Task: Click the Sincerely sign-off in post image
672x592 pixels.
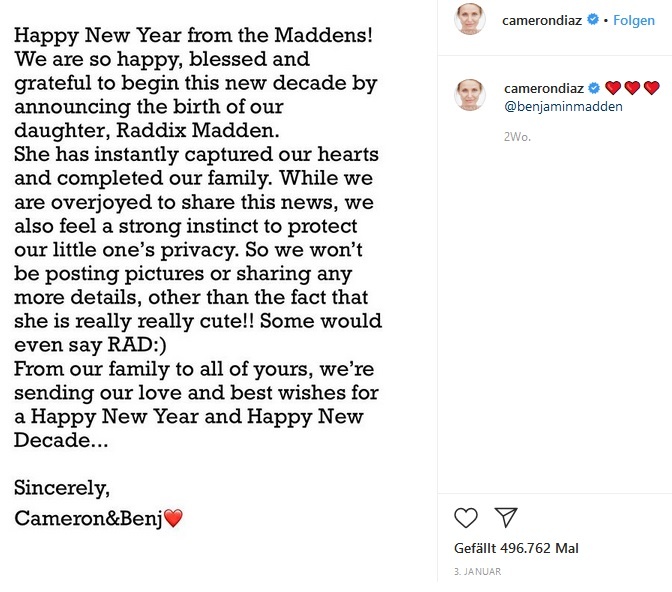Action: (x=62, y=488)
